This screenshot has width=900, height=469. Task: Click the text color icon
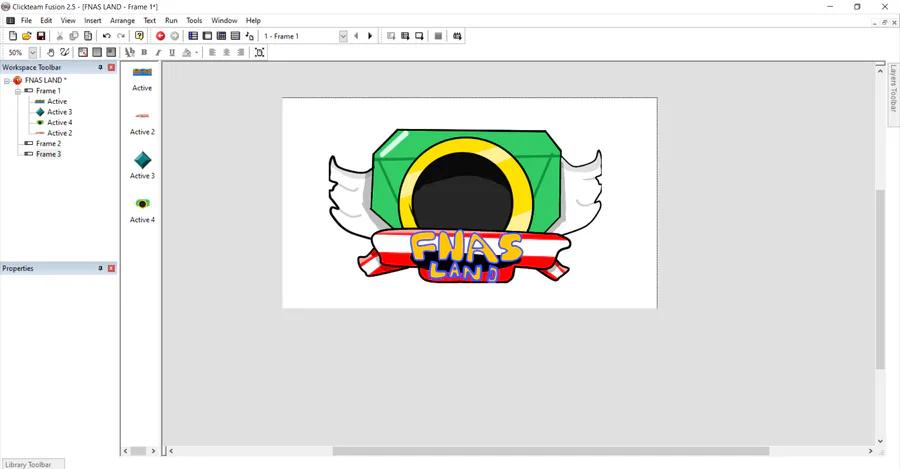[x=187, y=52]
